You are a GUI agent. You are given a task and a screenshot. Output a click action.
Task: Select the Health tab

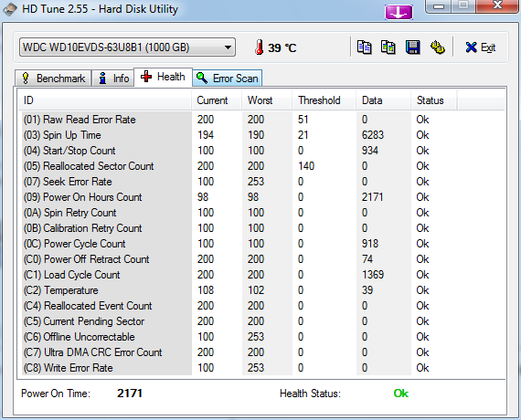163,77
